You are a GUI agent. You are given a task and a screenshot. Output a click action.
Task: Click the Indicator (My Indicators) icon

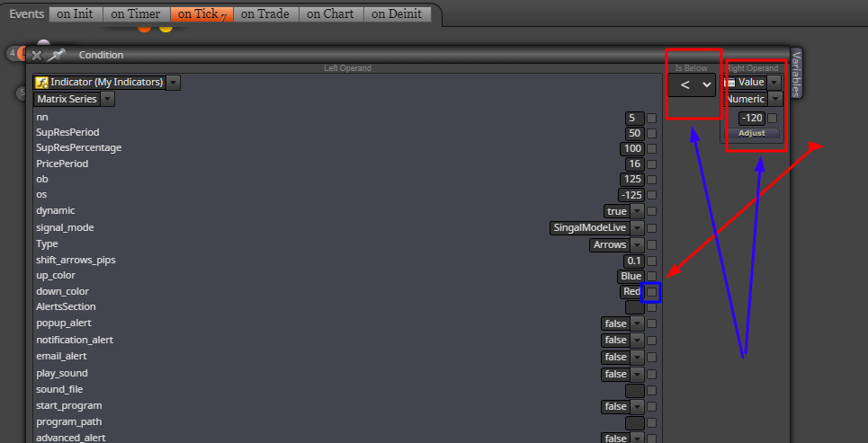point(42,83)
